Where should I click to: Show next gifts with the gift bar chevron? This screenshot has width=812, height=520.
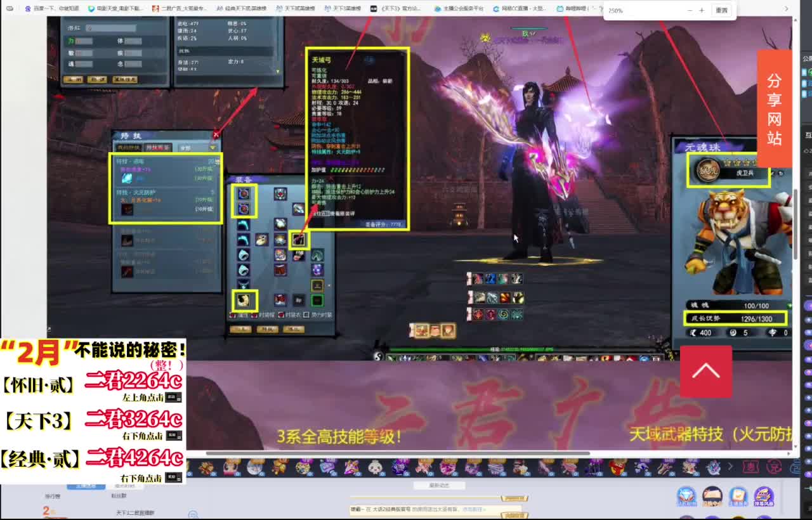point(730,467)
